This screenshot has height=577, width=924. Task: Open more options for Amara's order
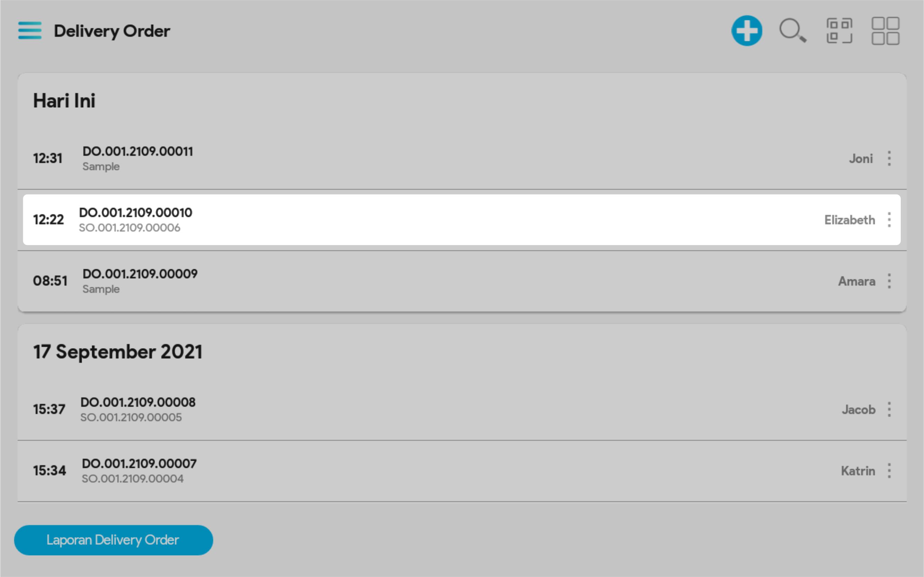point(889,281)
